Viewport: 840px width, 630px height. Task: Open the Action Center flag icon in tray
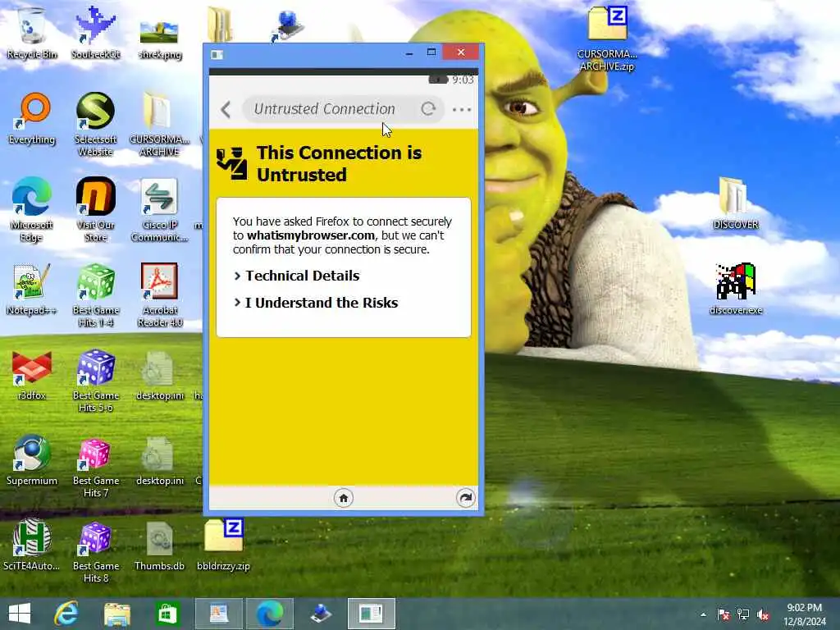coord(724,614)
